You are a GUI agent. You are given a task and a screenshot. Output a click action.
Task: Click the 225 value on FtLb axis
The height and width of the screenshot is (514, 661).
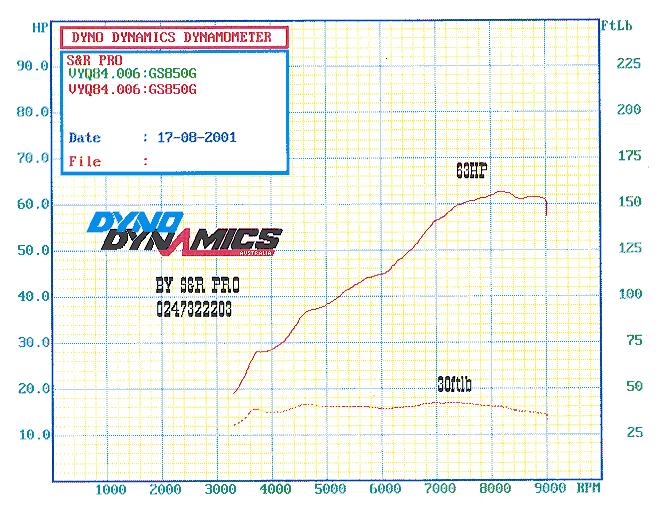point(628,63)
